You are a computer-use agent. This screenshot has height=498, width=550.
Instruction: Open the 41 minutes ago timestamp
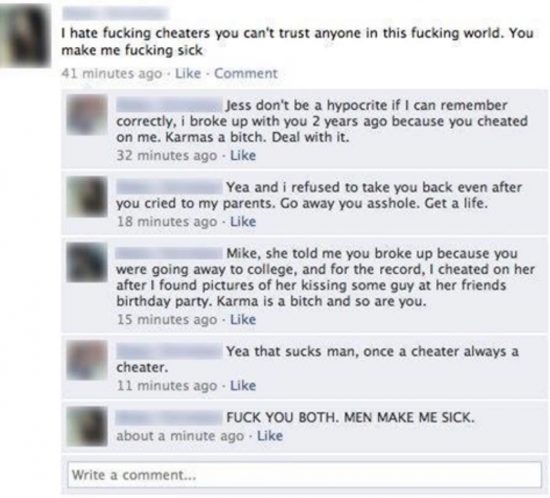112,74
